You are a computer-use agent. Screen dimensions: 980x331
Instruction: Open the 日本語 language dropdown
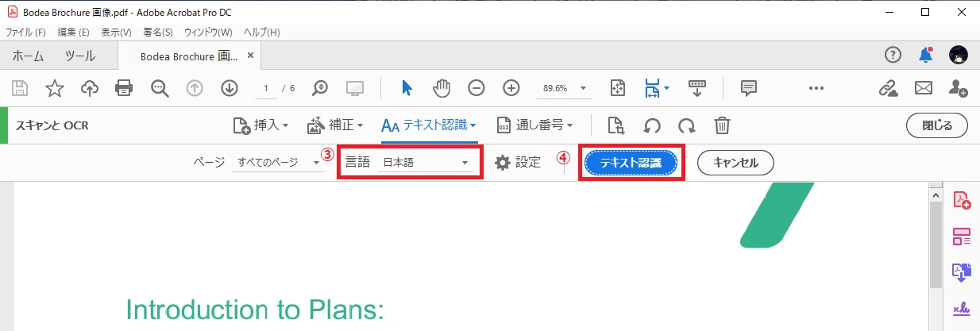click(425, 163)
